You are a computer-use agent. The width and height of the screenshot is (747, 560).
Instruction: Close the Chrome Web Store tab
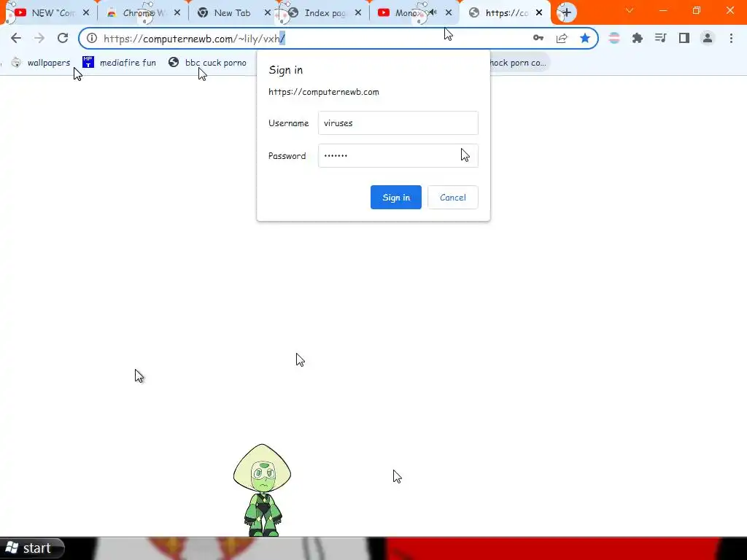point(177,13)
